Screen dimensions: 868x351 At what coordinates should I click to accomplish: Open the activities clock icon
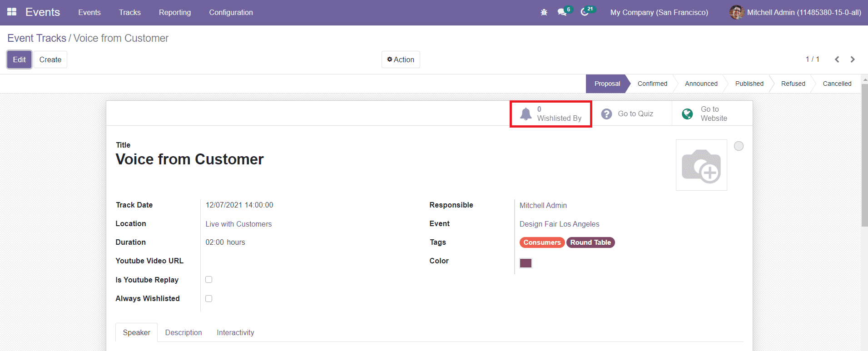[x=585, y=12]
